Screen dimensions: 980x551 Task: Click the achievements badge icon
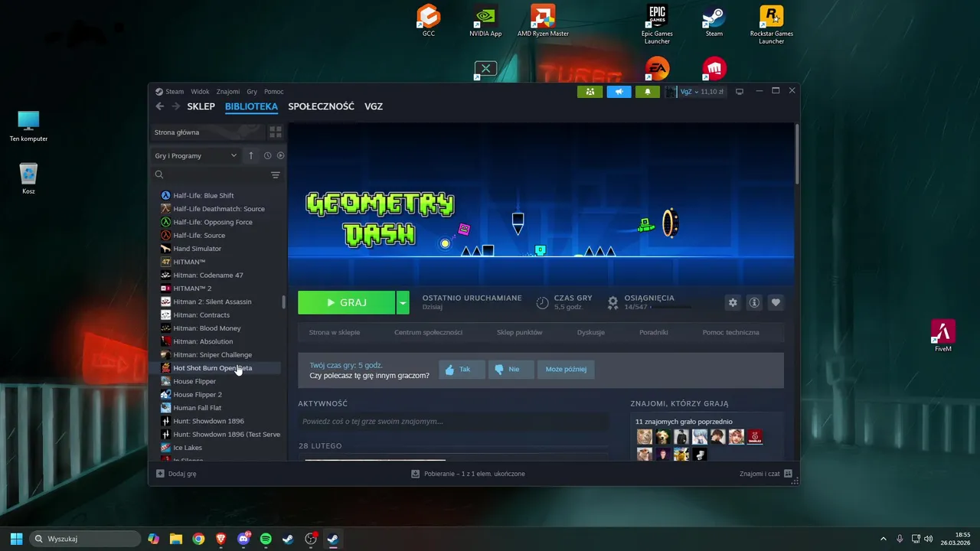[x=612, y=302]
